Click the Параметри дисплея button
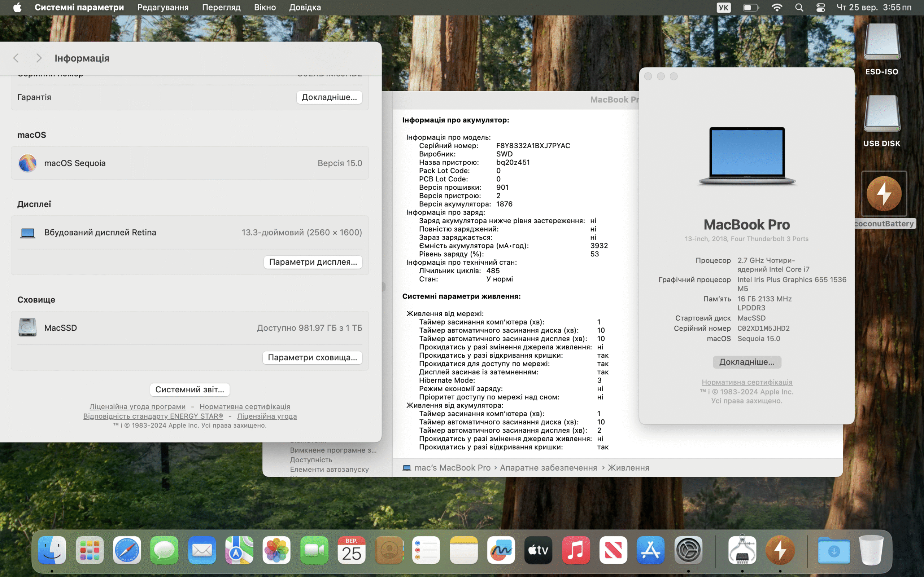Image resolution: width=924 pixels, height=577 pixels. click(x=313, y=262)
